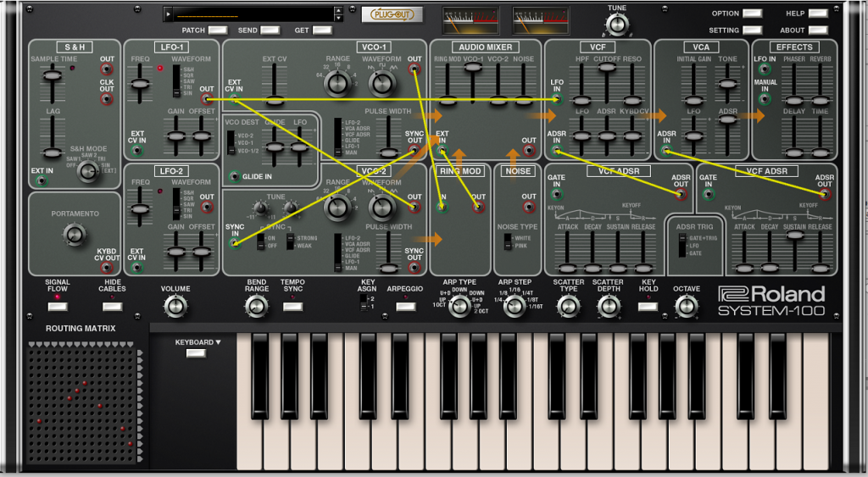Toggle the SIGNAL FLOW button
This screenshot has width=868, height=477.
(57, 307)
